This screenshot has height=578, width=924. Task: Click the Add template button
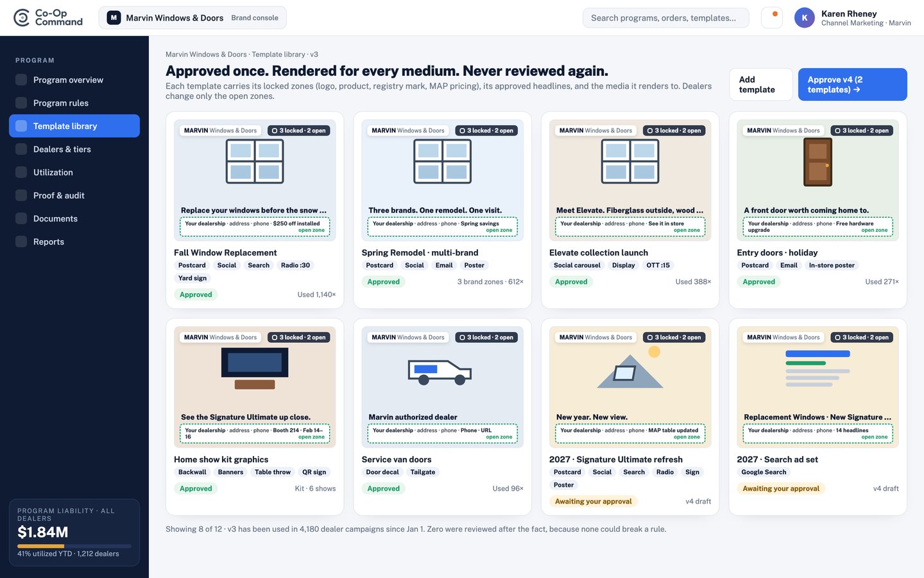tap(761, 84)
